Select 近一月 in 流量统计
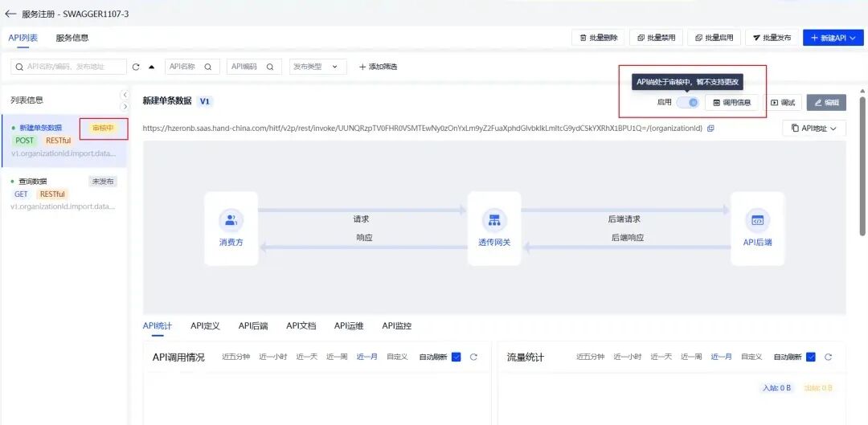This screenshot has height=425, width=868. (x=721, y=357)
